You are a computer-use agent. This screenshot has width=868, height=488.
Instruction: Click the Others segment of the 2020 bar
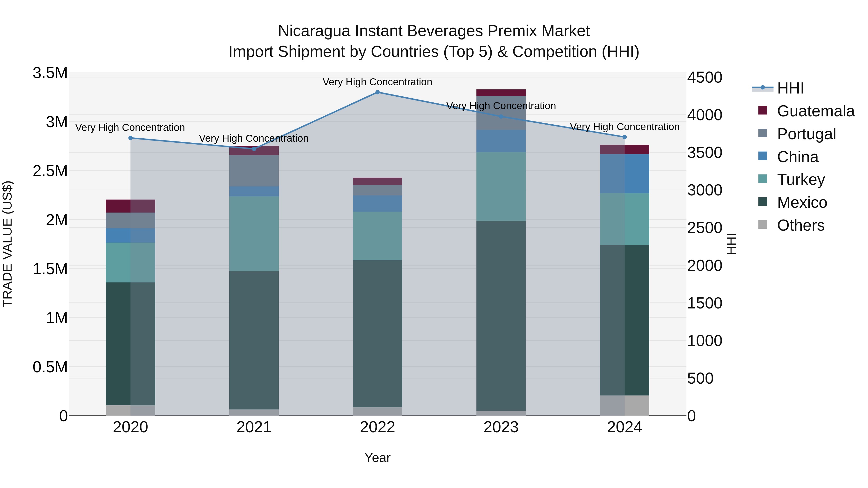[x=131, y=411]
